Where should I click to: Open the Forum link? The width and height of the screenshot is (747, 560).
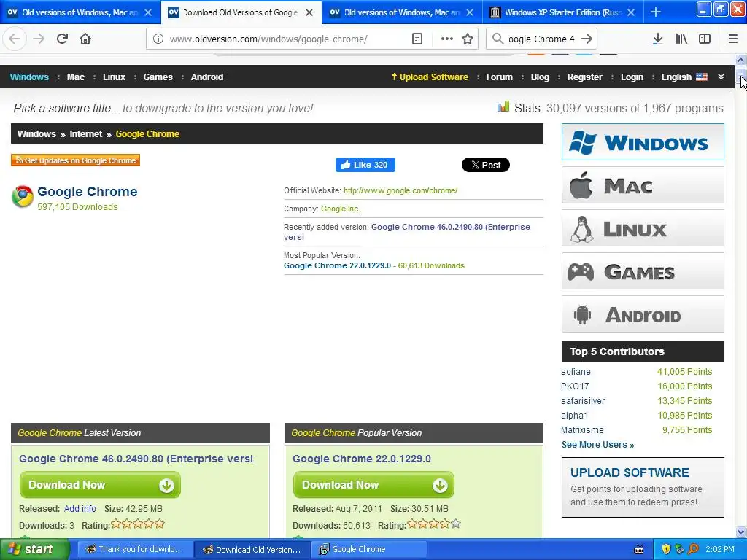499,77
